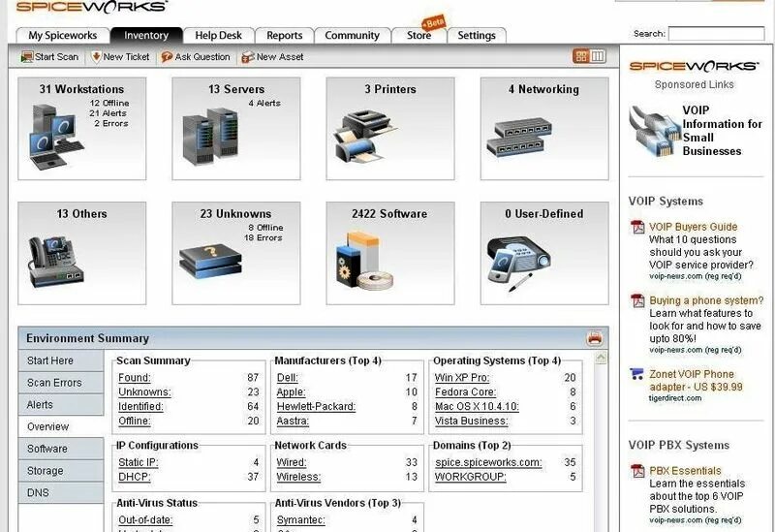Select Storage side tab
Screen dimensions: 775x532
(61, 471)
